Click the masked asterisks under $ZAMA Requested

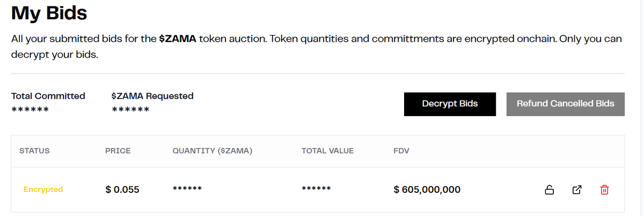click(130, 110)
